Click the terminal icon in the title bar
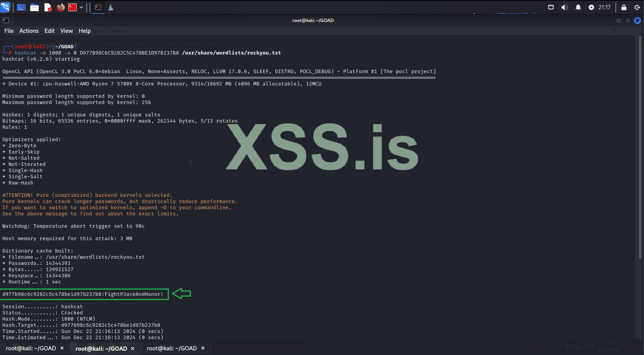 point(6,20)
